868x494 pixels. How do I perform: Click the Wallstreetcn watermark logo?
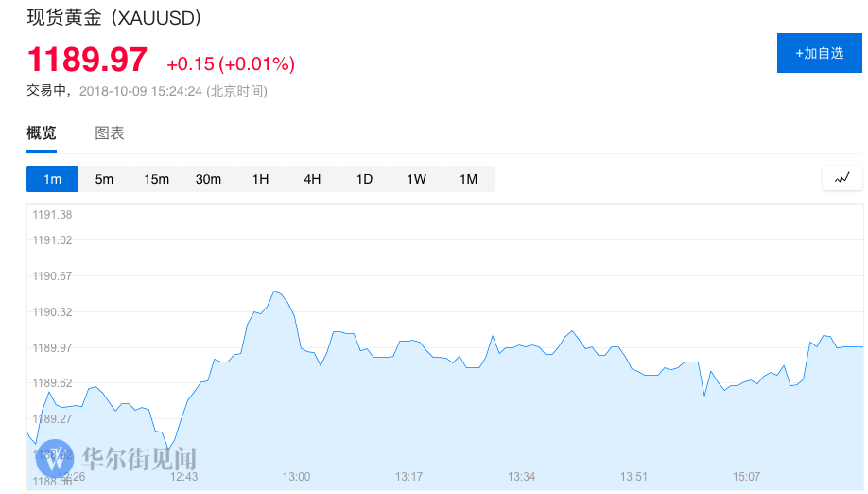coord(55,459)
